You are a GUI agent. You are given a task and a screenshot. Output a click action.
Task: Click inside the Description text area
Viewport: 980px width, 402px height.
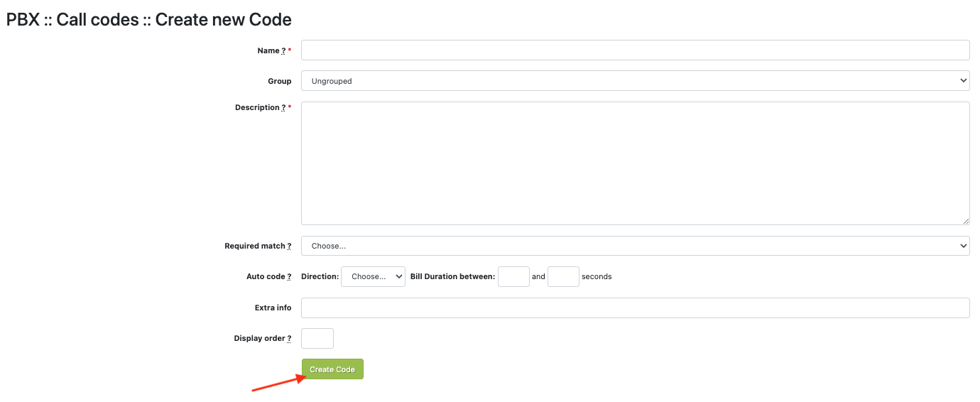pos(635,163)
